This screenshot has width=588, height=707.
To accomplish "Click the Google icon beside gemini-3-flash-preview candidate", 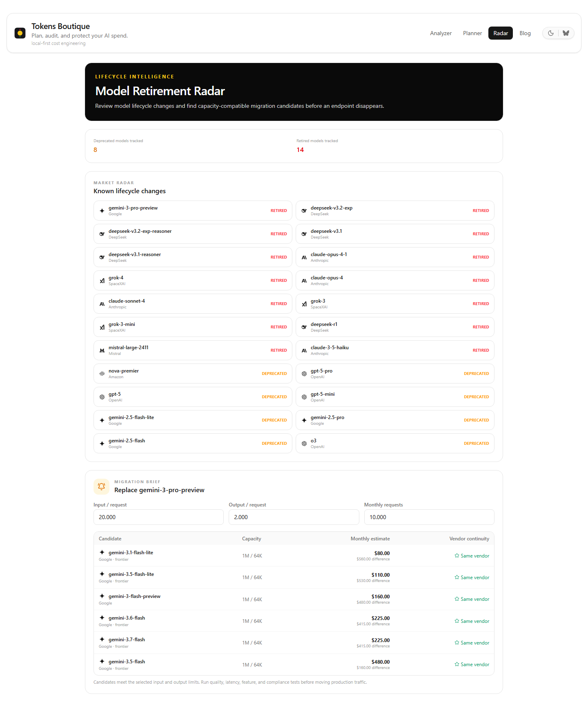I will pyautogui.click(x=102, y=596).
